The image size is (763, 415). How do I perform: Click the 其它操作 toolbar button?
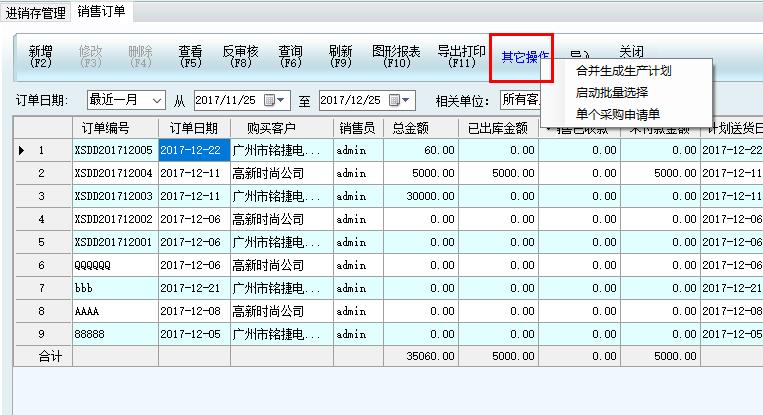click(x=521, y=57)
